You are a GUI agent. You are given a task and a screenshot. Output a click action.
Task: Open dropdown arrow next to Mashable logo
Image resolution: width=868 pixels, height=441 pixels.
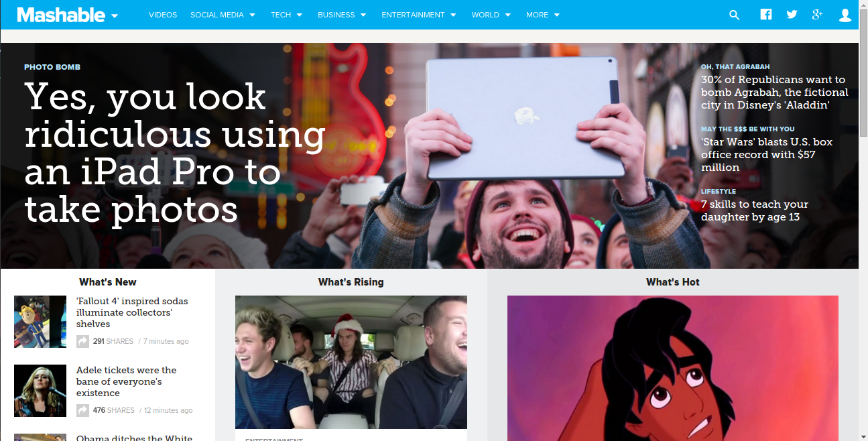coord(115,16)
